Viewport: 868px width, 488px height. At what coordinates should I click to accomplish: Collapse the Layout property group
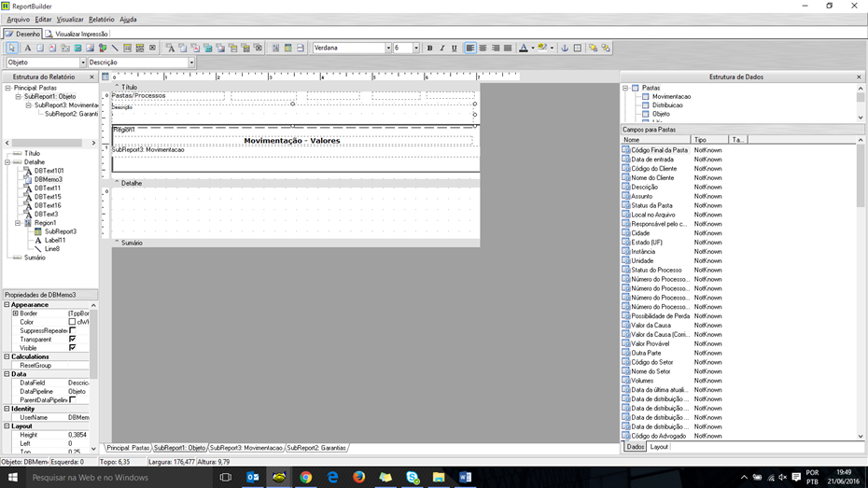tap(7, 426)
